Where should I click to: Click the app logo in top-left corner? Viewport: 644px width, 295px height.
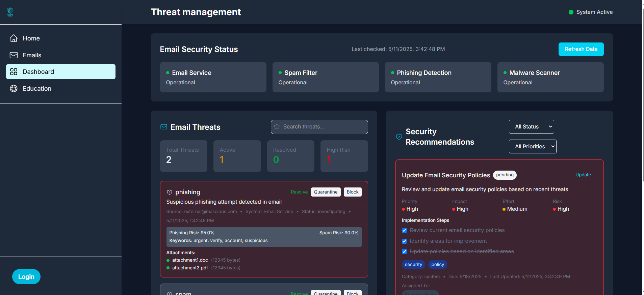point(10,12)
